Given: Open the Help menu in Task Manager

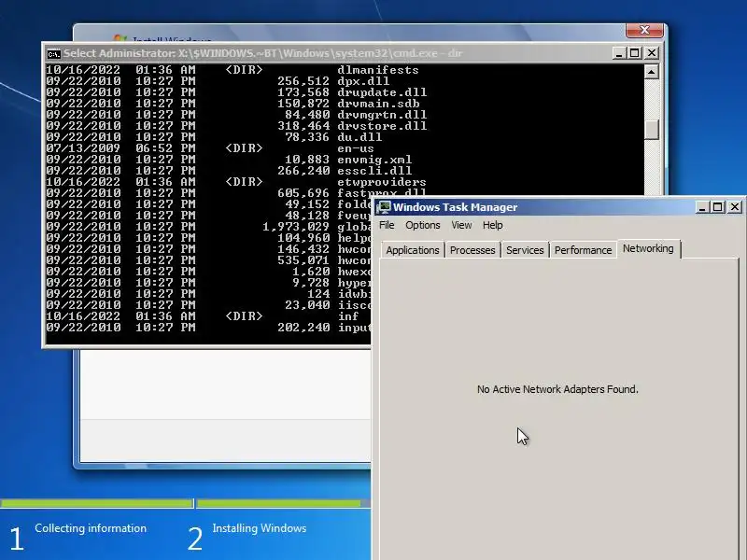Looking at the screenshot, I should [x=492, y=225].
